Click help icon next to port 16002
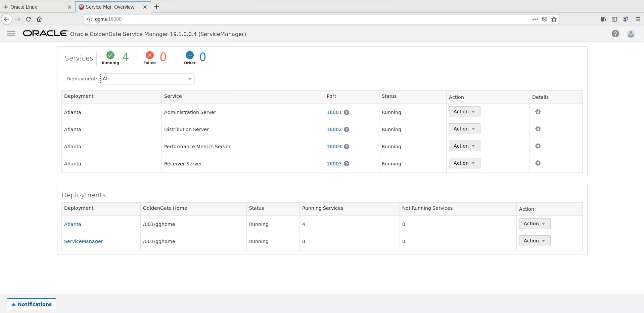 coord(347,129)
